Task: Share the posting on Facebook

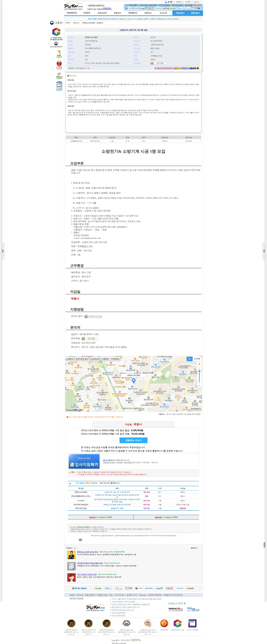Action: pyautogui.click(x=195, y=68)
